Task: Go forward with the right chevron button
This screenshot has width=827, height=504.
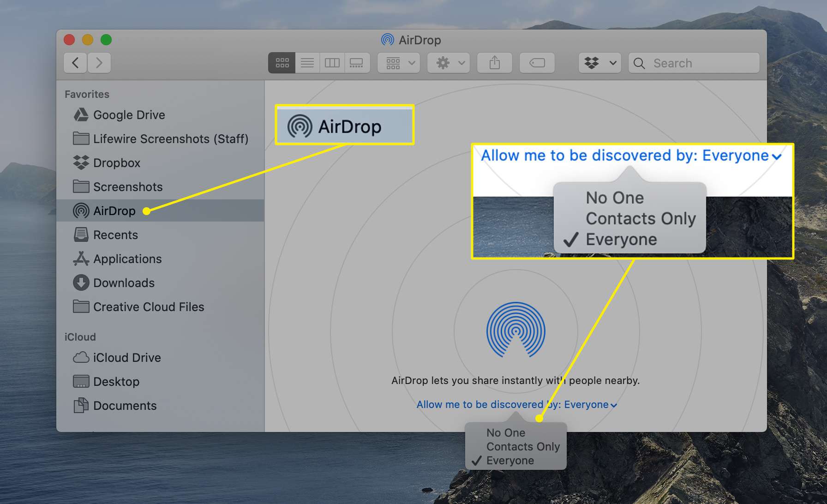Action: pyautogui.click(x=99, y=63)
